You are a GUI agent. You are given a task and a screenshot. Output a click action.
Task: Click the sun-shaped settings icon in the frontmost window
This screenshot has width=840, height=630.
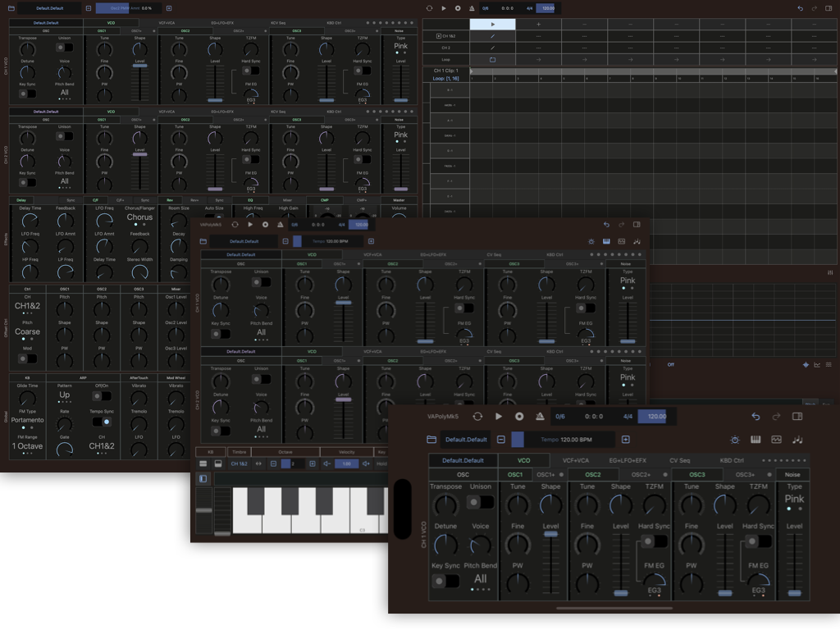pos(734,440)
